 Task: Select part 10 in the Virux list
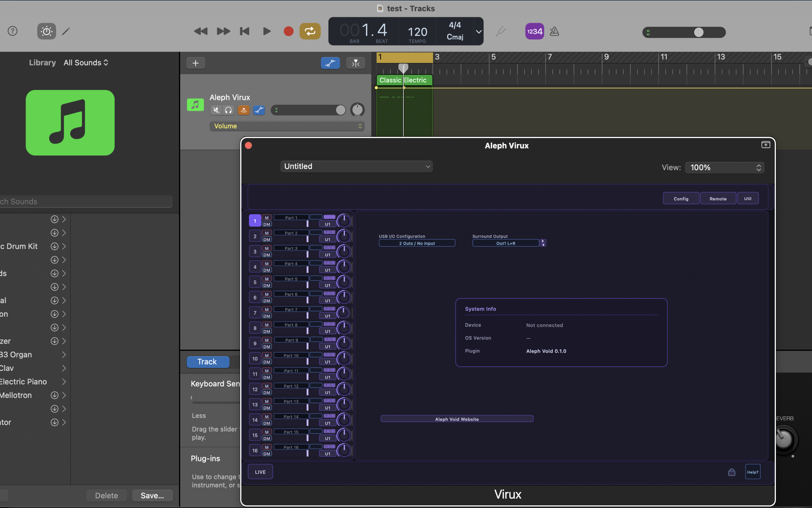tap(255, 358)
